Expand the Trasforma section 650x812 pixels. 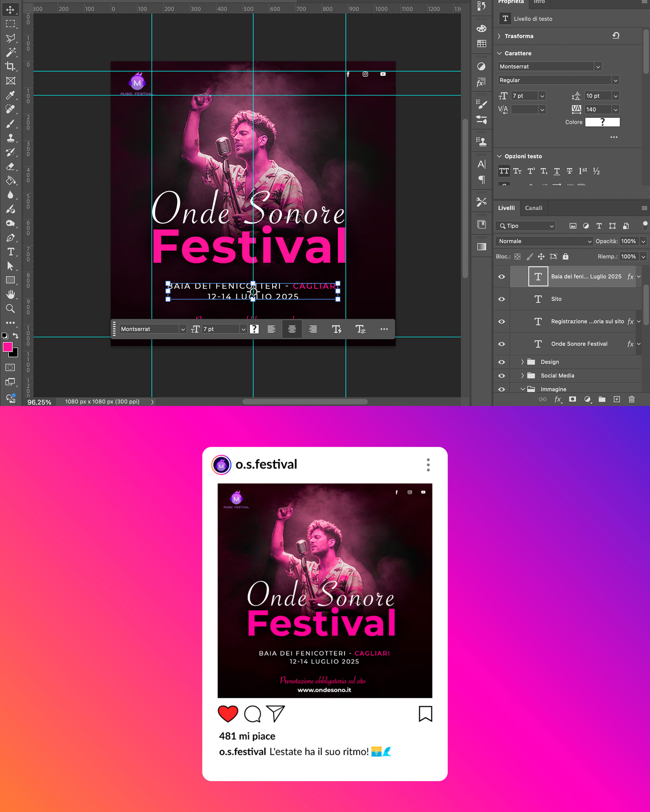pos(499,36)
